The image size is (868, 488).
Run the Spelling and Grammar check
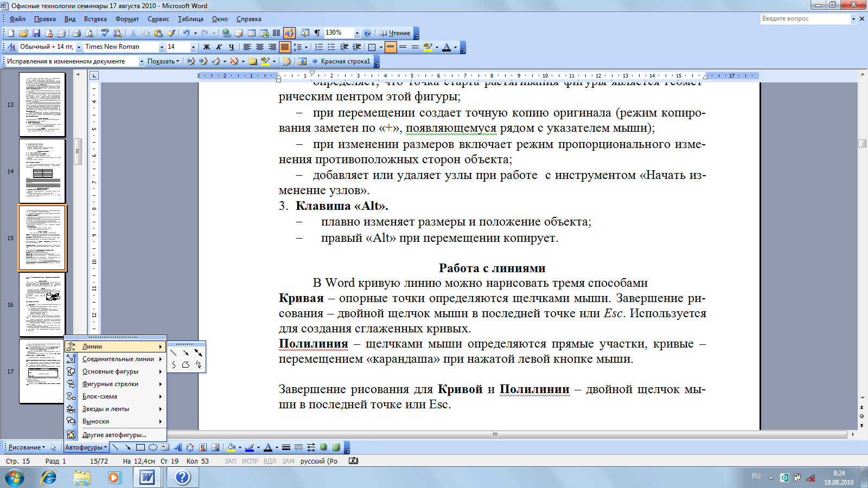coord(105,33)
